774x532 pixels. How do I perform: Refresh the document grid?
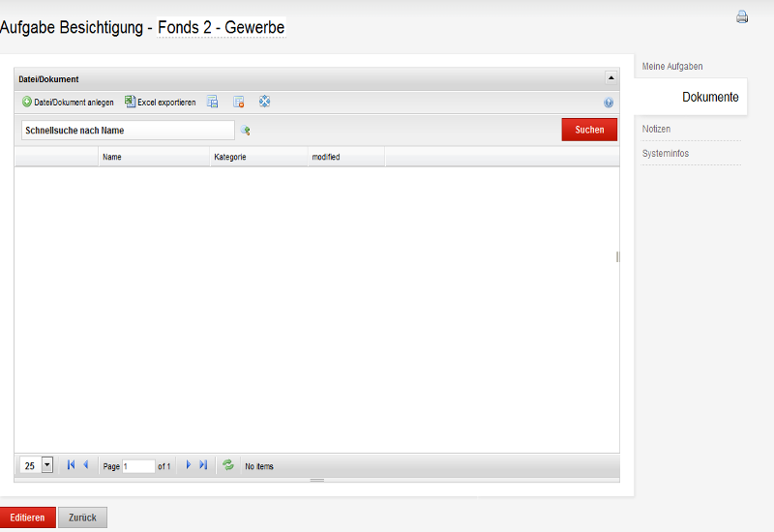click(228, 465)
